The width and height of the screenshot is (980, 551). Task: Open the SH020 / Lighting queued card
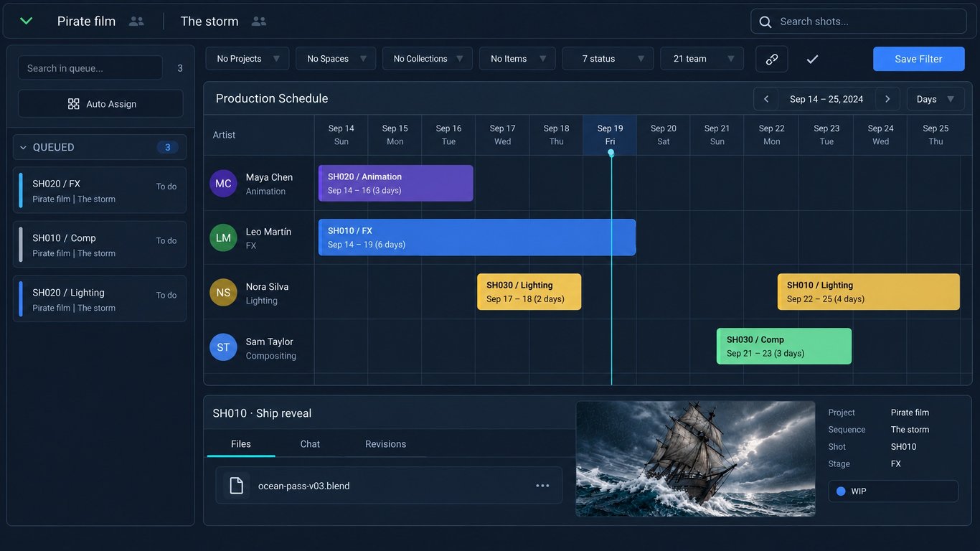tap(100, 299)
